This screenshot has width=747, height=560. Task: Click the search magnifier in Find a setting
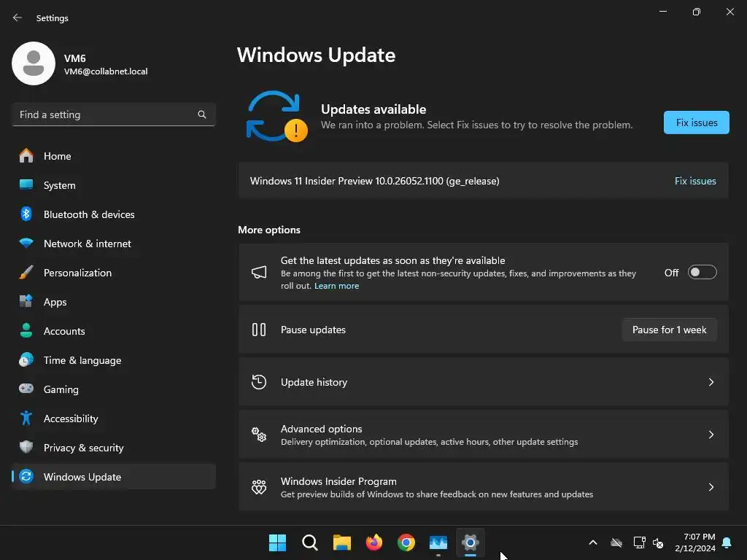202,114
